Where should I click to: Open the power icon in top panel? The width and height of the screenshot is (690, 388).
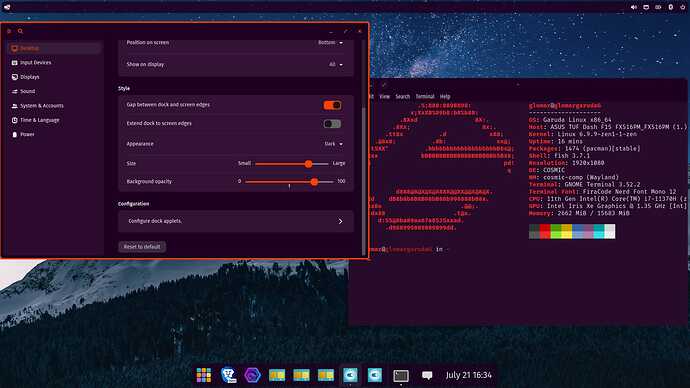[683, 7]
